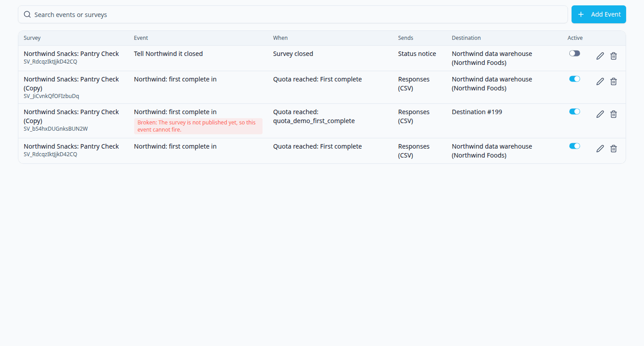Edit the broken event sending to Destination #199
Screen dimensions: 644x346
600,114
